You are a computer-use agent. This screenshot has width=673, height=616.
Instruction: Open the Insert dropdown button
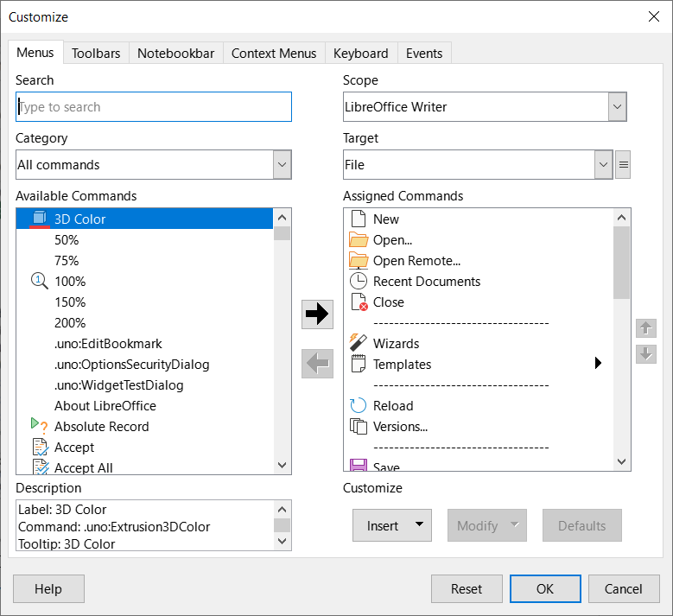(x=392, y=525)
